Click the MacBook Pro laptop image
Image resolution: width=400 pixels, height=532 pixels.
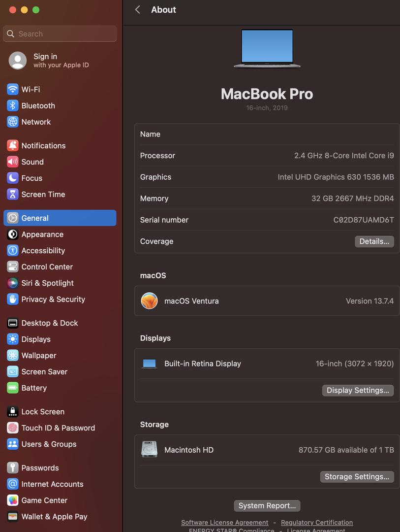[x=267, y=48]
